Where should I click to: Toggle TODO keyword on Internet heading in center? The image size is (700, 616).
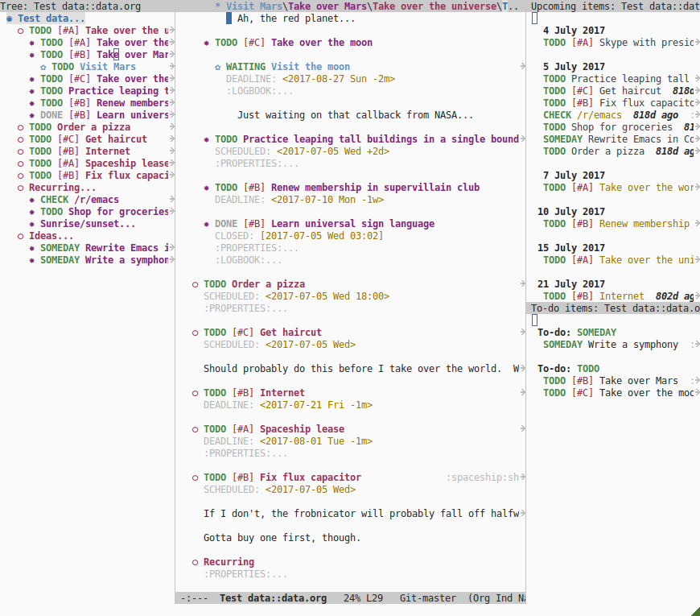coord(215,393)
